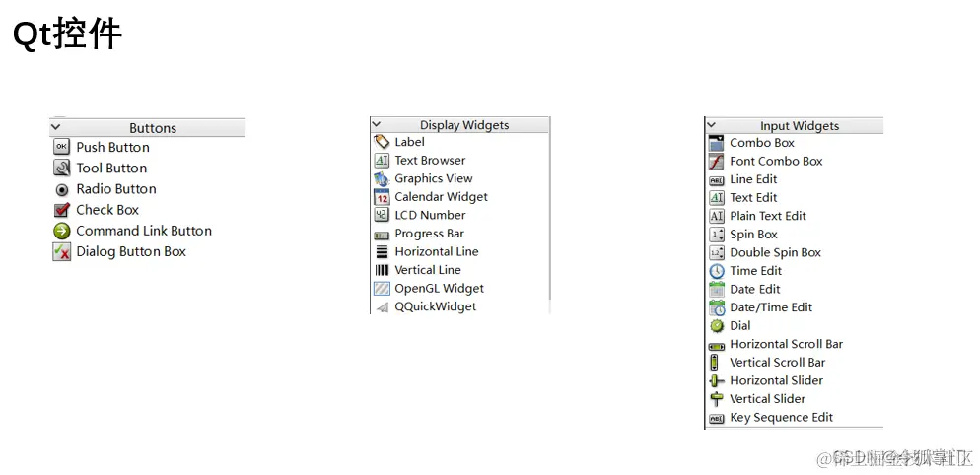Screen dimensions: 980x475
Task: Select the Radio Button label text
Action: point(116,189)
